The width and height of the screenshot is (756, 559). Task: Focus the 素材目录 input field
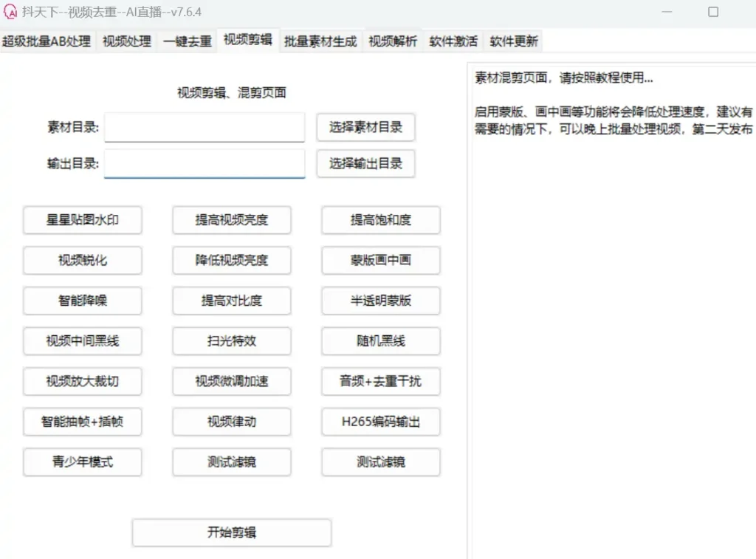click(x=205, y=127)
